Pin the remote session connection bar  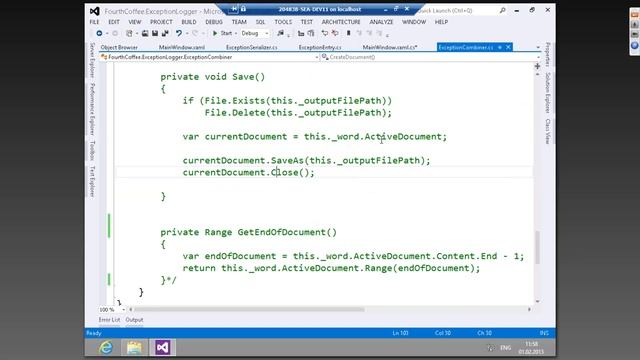click(234, 9)
